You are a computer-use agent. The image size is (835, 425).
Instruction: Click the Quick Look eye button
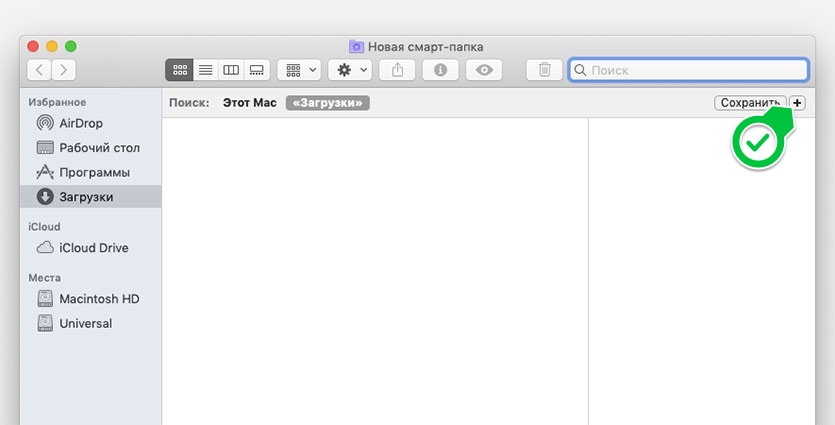tap(484, 70)
